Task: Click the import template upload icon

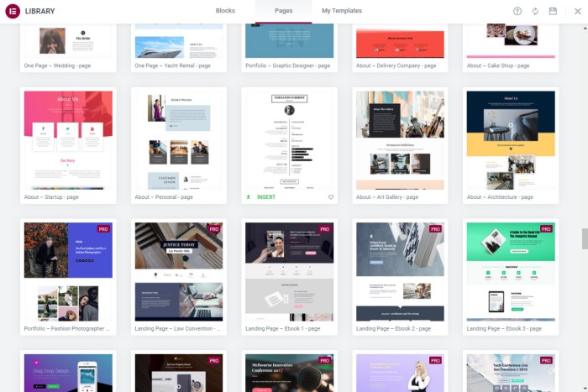Action: pyautogui.click(x=517, y=11)
